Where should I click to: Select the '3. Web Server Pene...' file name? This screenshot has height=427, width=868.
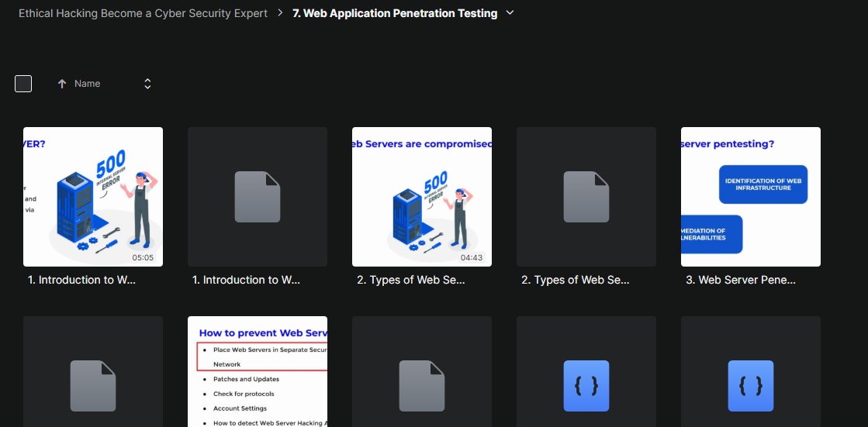tap(741, 280)
